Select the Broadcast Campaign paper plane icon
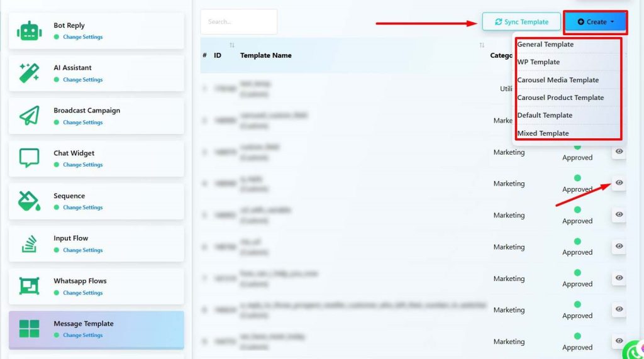Screen dimensions: 644x359 [30, 116]
